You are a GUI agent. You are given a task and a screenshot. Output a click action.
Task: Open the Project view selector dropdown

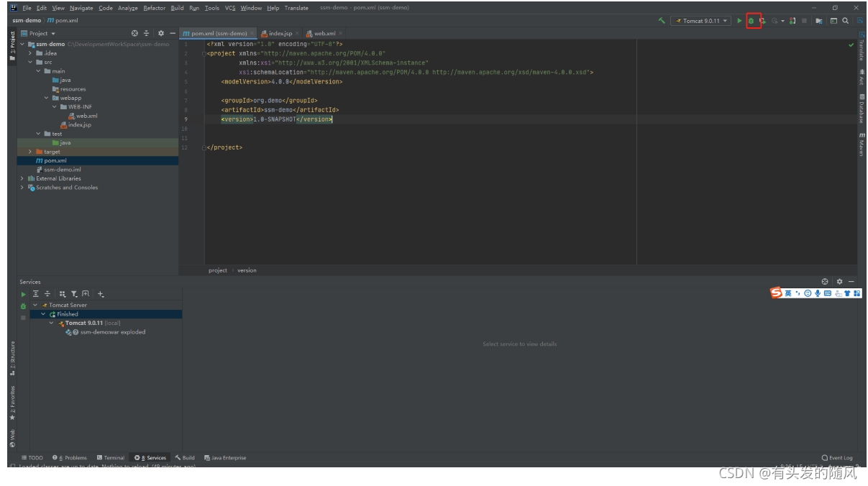tap(39, 33)
